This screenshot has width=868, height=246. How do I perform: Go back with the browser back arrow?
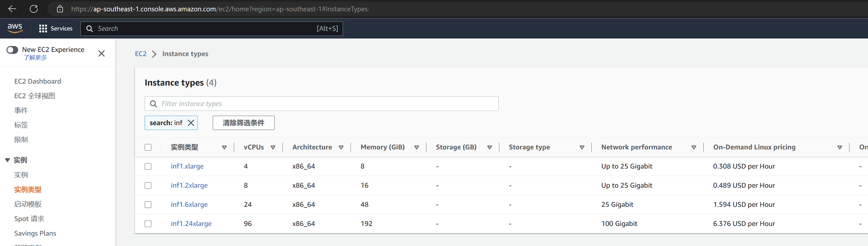coord(12,9)
